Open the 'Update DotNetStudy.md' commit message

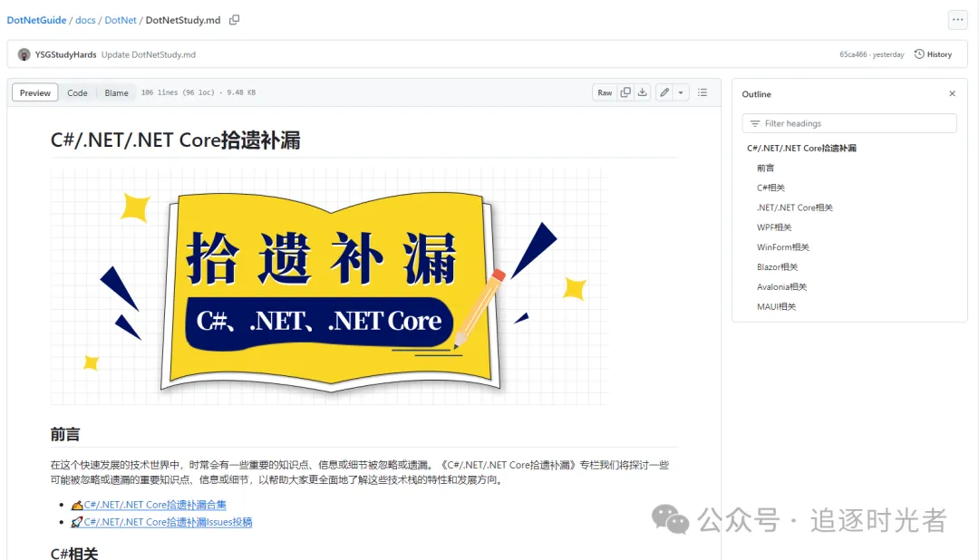tap(149, 54)
